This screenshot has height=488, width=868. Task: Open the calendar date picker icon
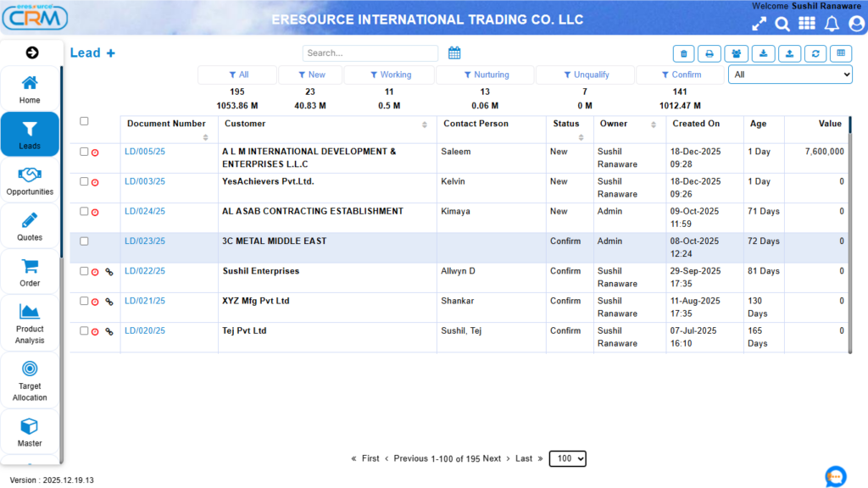(454, 53)
